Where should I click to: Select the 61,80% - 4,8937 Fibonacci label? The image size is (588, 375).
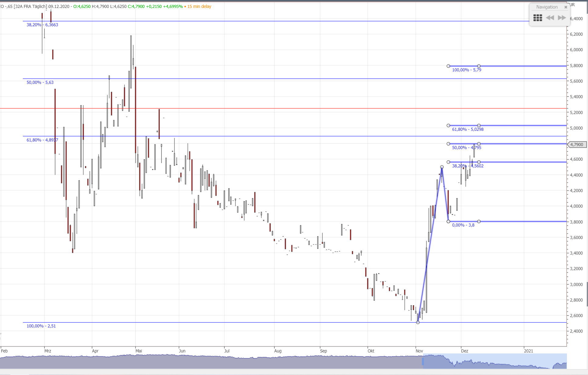click(x=42, y=140)
